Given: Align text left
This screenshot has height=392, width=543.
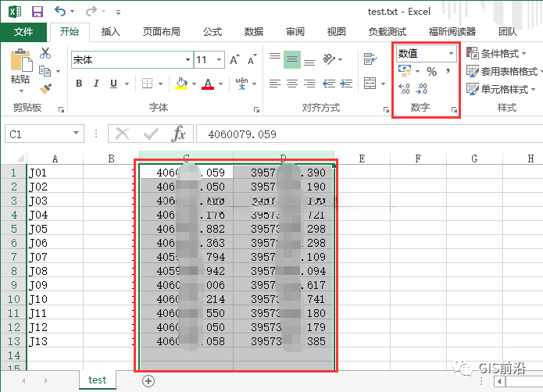Looking at the screenshot, I should [x=275, y=84].
